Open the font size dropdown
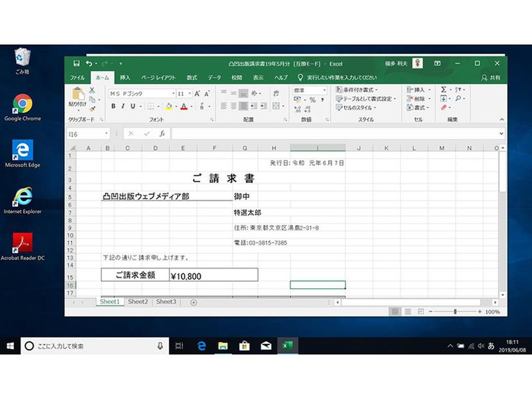This screenshot has height=399, width=532. 190,94
